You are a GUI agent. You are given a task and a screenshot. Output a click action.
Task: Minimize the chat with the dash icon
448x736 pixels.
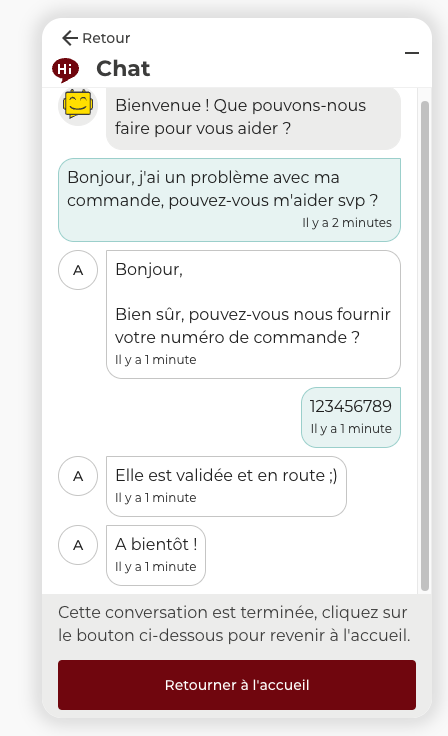tap(412, 53)
